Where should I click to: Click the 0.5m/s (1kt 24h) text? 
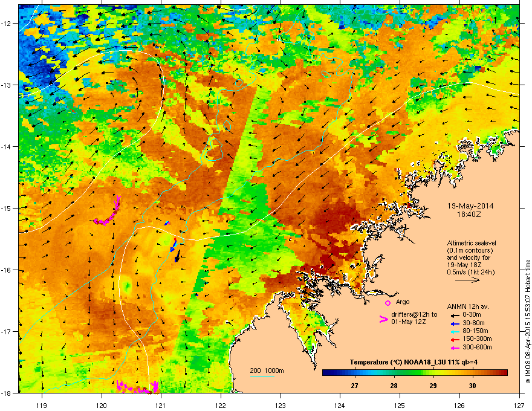point(471,273)
